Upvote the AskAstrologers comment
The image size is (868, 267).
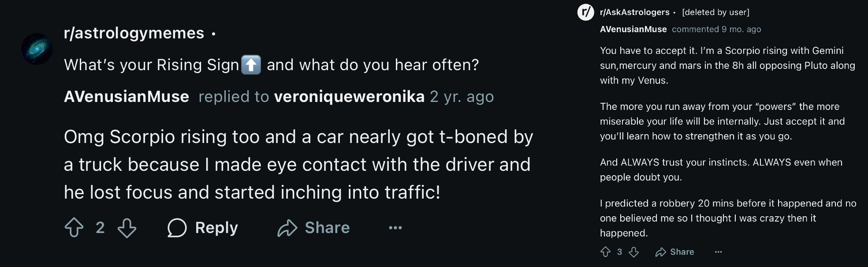pyautogui.click(x=606, y=252)
